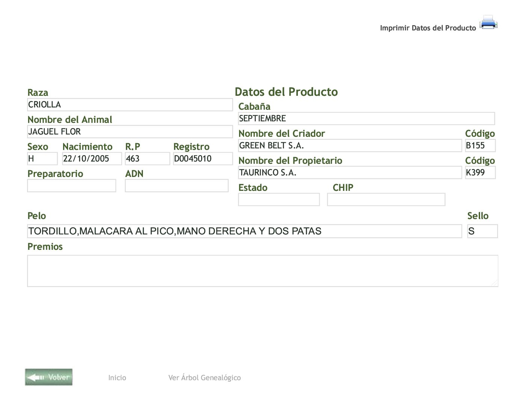Screen dimensions: 528x420
Task: Focus the empty ADN field
Action: click(x=176, y=186)
